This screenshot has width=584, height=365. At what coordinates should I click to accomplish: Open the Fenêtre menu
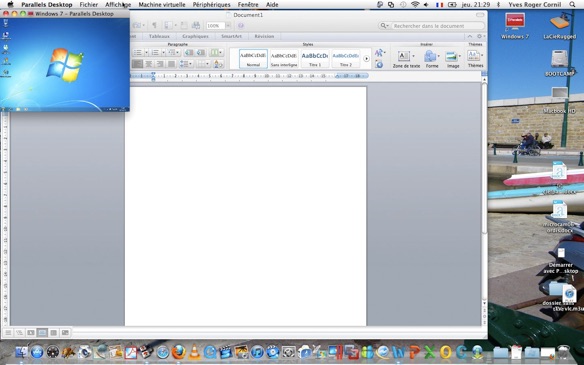pos(248,4)
